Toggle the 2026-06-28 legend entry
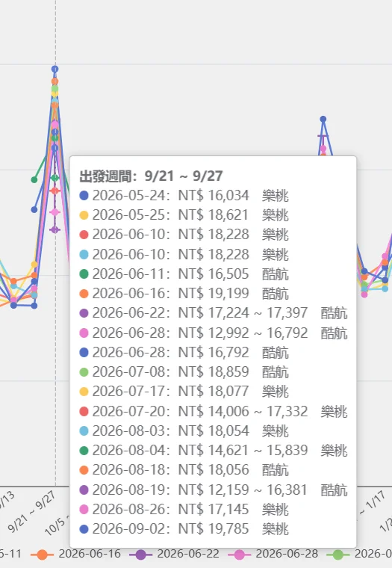This screenshot has width=392, height=568. 273,554
